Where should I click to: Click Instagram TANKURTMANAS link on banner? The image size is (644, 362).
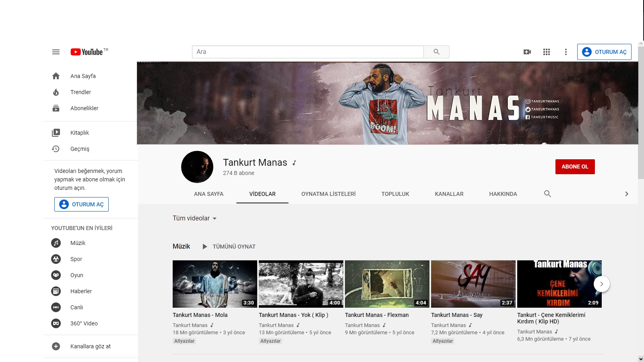click(542, 101)
